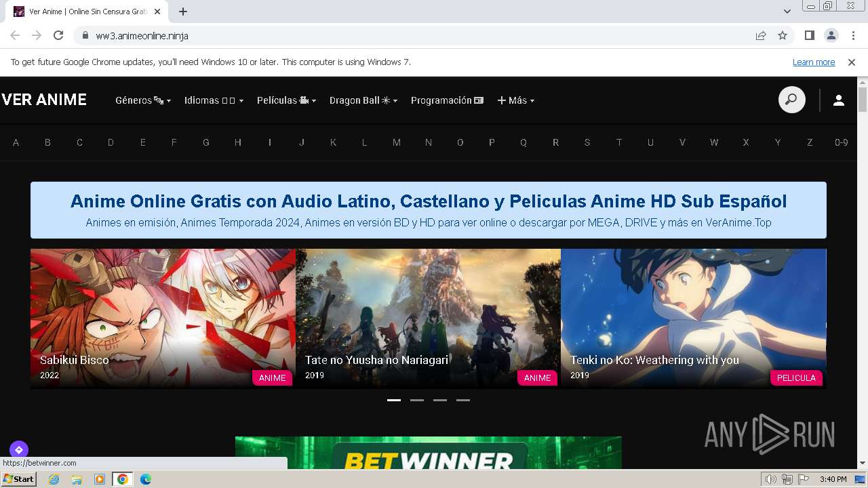Screen dimensions: 868x488
Task: View site information padlock
Action: pyautogui.click(x=85, y=36)
